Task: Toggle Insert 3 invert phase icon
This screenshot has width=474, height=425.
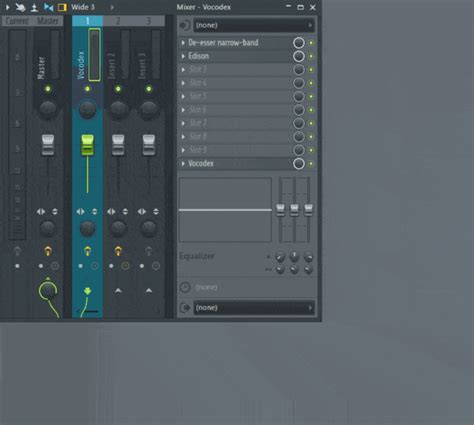Action: tap(156, 212)
